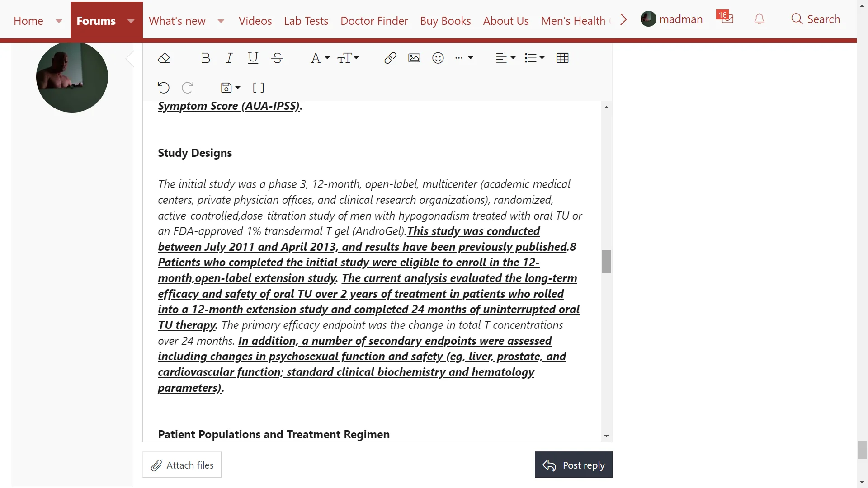Open the Buy Books link
This screenshot has height=488, width=868.
(x=445, y=21)
